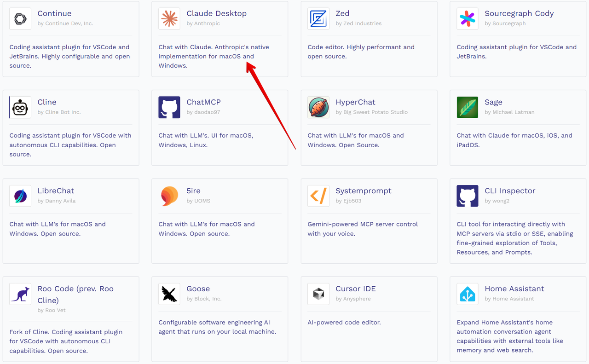This screenshot has width=589, height=364.
Task: Click the 5ire orange bubble icon
Action: point(169,196)
